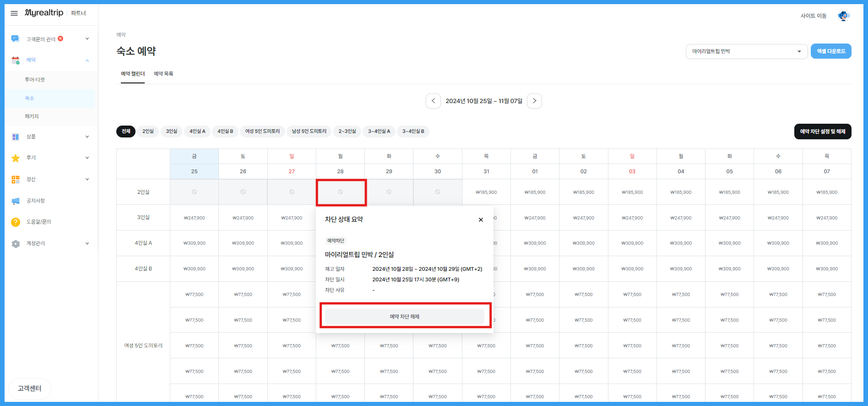
Task: Click the 후기 star icon
Action: (16, 158)
